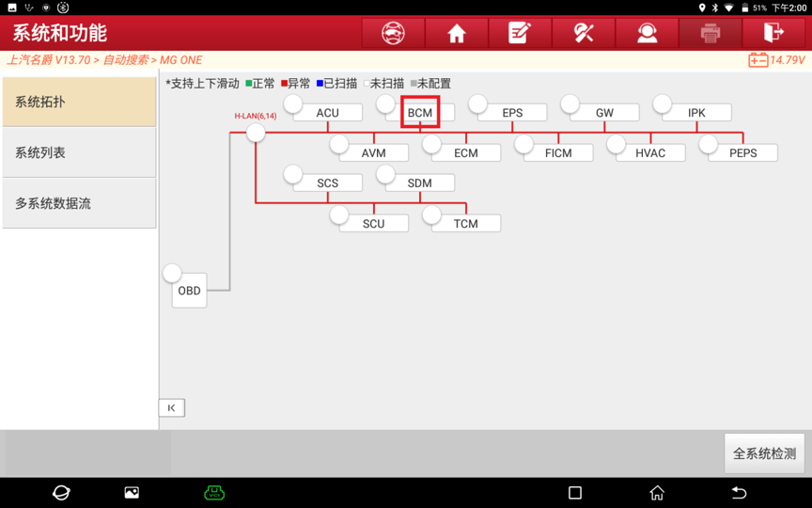Open the browser planet icon in navigation bar
Screen dimensions: 812x508
point(61,492)
